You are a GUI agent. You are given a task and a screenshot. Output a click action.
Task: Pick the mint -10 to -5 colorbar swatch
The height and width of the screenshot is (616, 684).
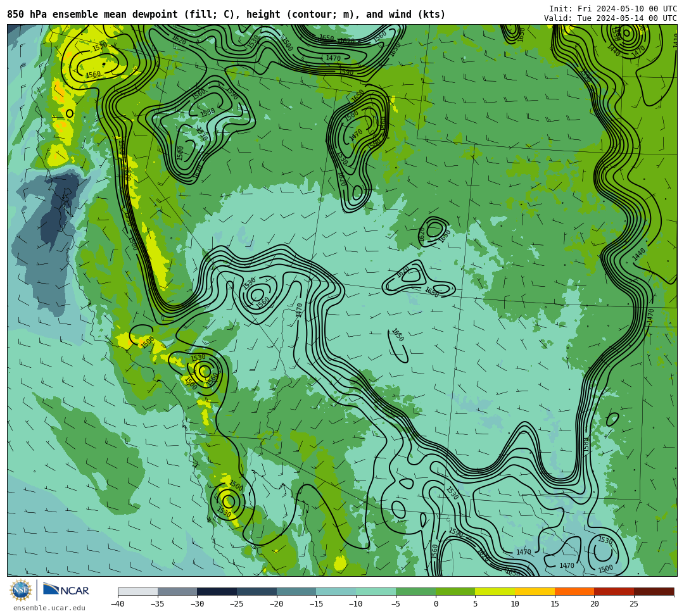coord(376,591)
